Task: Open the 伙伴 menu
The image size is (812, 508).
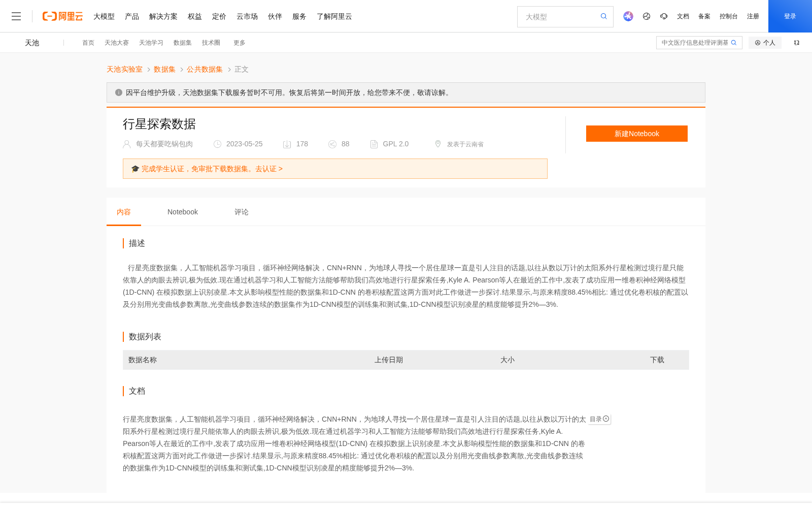Action: tap(275, 16)
